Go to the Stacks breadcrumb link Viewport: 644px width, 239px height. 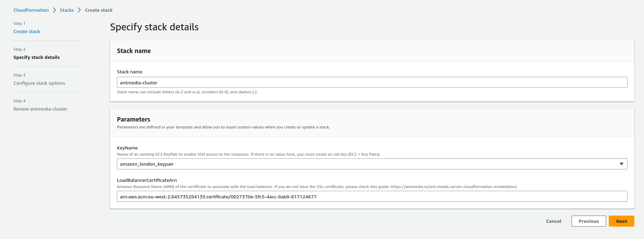67,10
